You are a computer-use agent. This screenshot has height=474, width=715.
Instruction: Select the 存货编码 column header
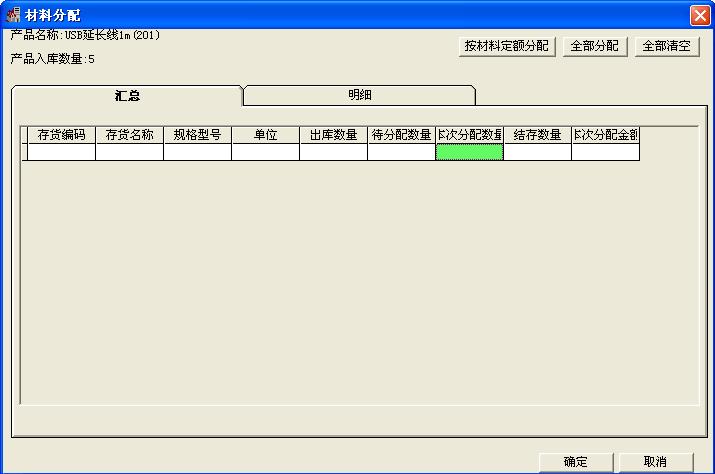tap(62, 135)
